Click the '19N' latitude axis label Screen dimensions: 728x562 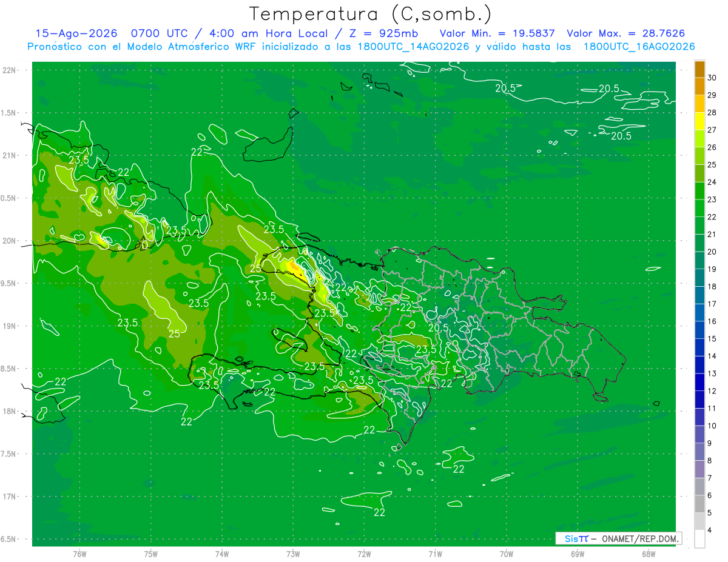tap(10, 326)
